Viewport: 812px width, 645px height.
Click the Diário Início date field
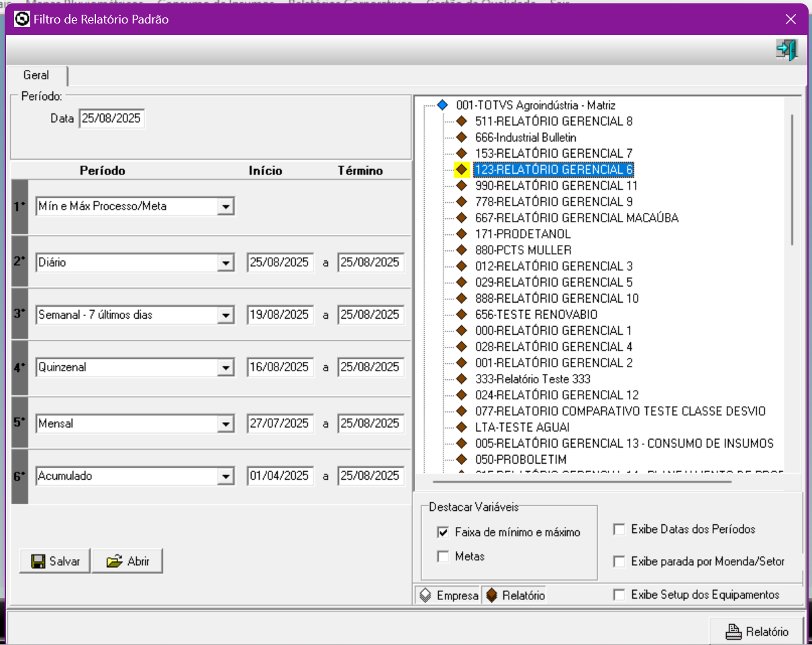pyautogui.click(x=280, y=262)
